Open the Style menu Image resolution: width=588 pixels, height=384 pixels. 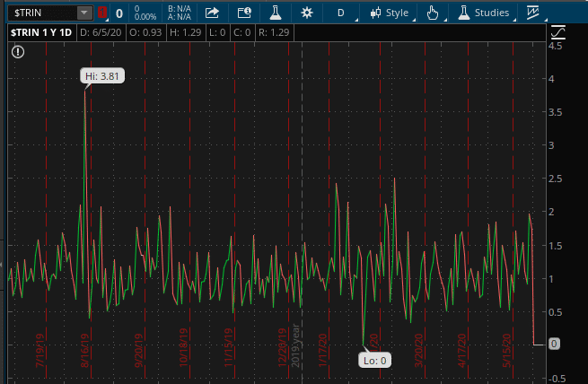(x=390, y=13)
